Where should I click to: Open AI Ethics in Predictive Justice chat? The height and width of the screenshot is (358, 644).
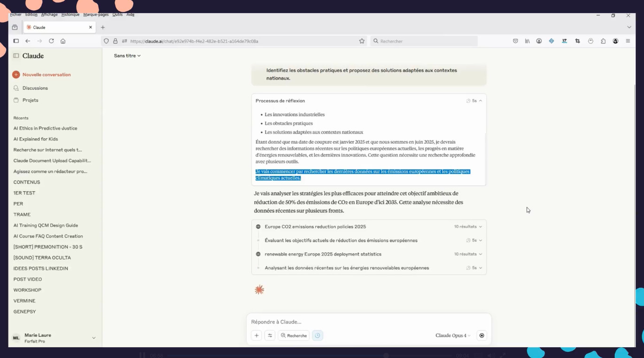click(45, 128)
